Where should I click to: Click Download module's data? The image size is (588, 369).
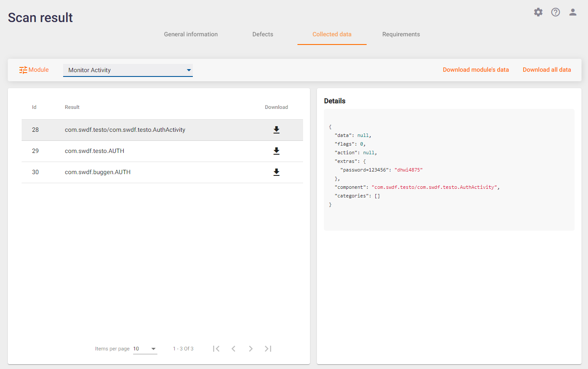476,70
